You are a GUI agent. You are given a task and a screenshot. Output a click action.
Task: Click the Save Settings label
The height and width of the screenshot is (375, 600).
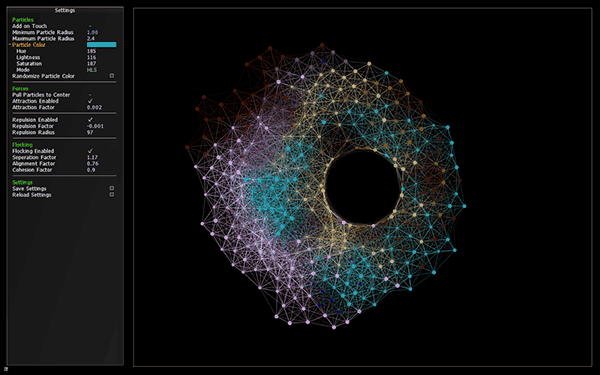tap(29, 189)
